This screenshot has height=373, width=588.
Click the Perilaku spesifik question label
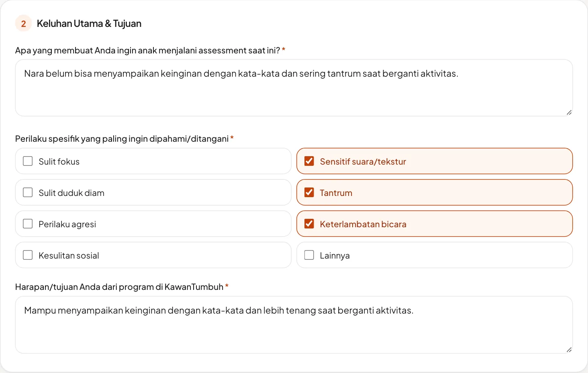(122, 139)
